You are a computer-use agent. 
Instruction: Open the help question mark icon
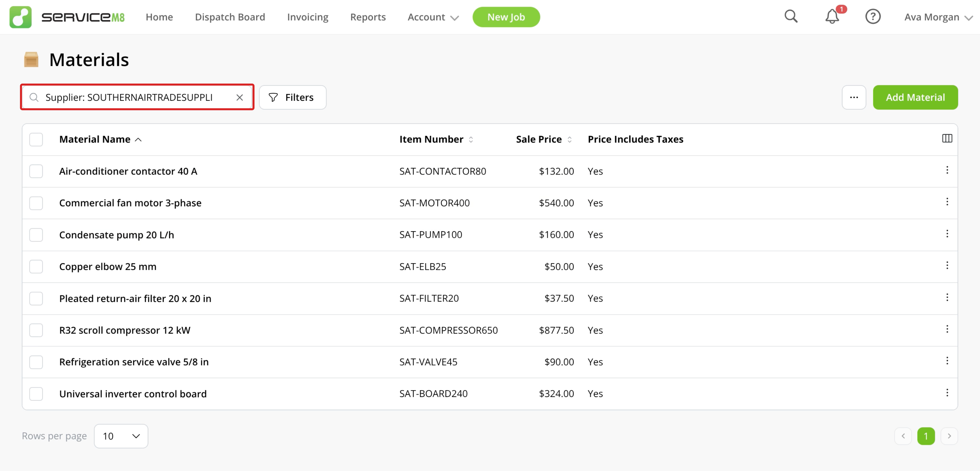pyautogui.click(x=873, y=16)
